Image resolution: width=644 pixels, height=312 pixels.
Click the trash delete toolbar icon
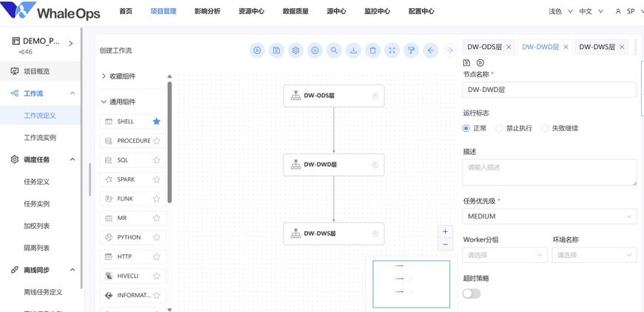click(372, 50)
